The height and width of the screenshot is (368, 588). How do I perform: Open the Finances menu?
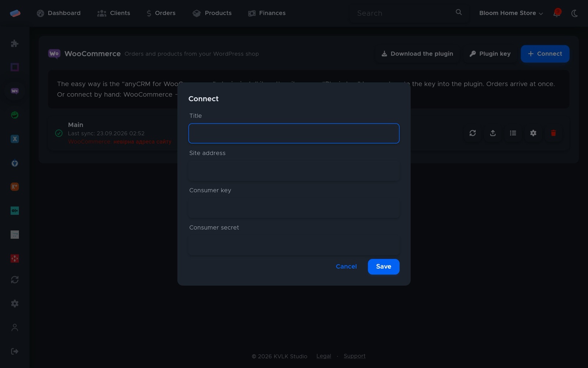pos(267,13)
